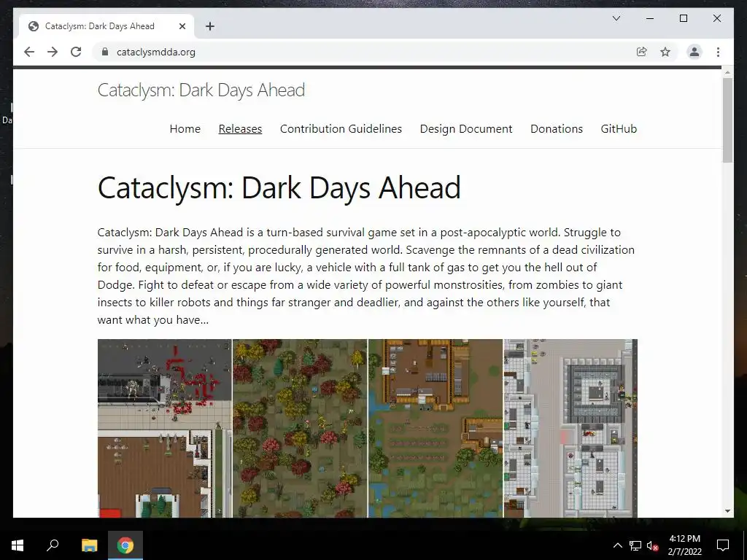747x560 pixels.
Task: Open the GitHub navigation link
Action: 619,128
